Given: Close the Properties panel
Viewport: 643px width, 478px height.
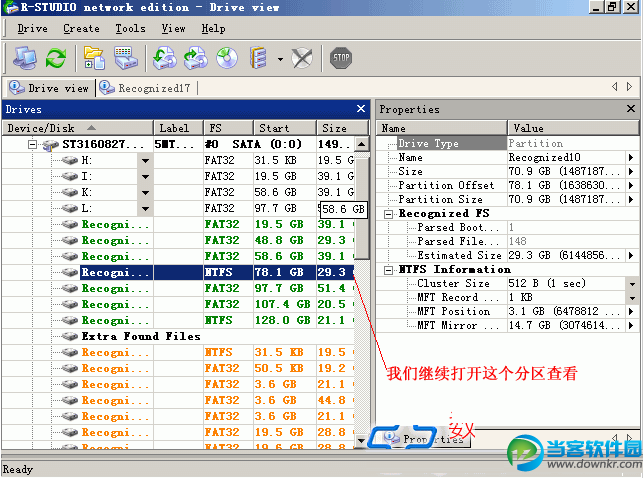Looking at the screenshot, I should coord(631,109).
